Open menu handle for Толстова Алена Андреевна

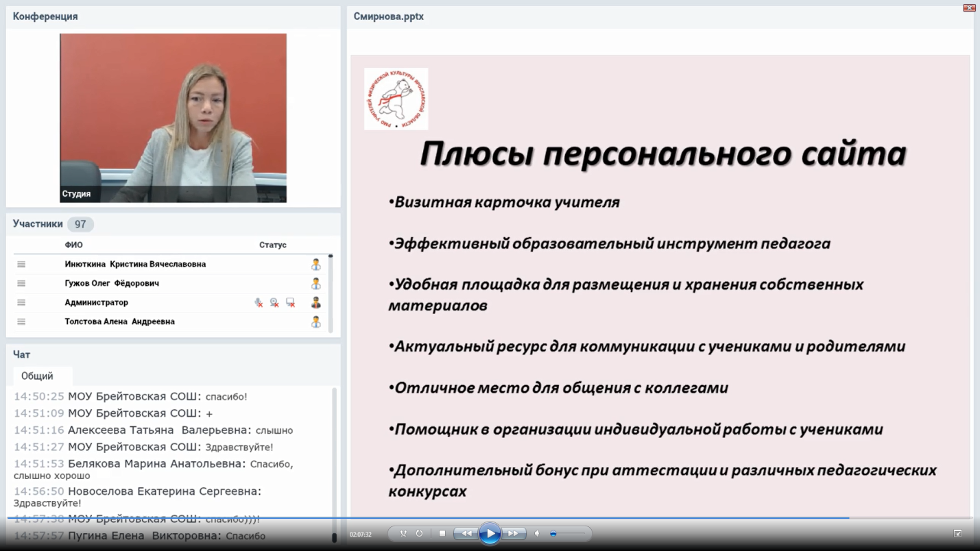point(21,321)
